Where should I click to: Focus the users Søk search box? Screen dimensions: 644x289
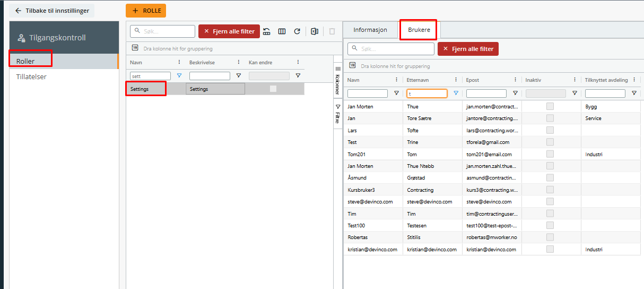391,49
